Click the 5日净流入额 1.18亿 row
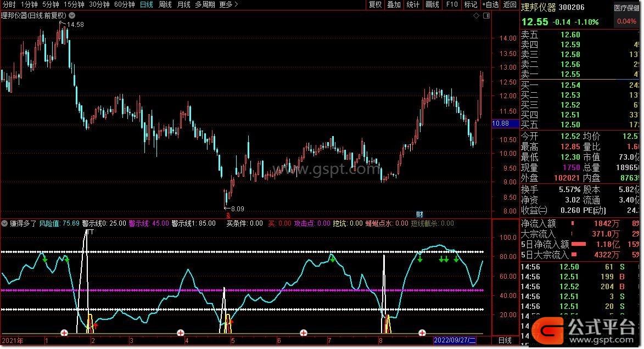The width and height of the screenshot is (644, 349). [580, 244]
